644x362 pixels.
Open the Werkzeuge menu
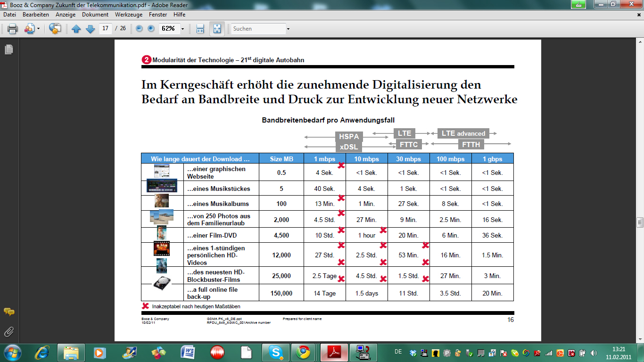click(x=129, y=15)
